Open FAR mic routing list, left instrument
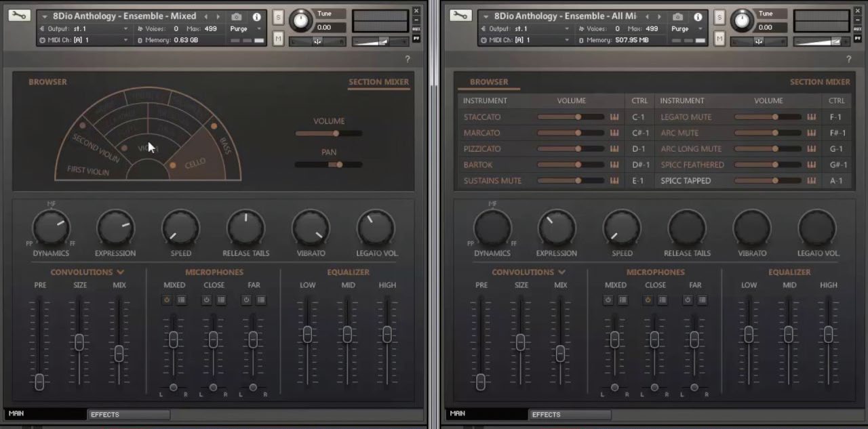The height and width of the screenshot is (429, 868). pos(261,300)
